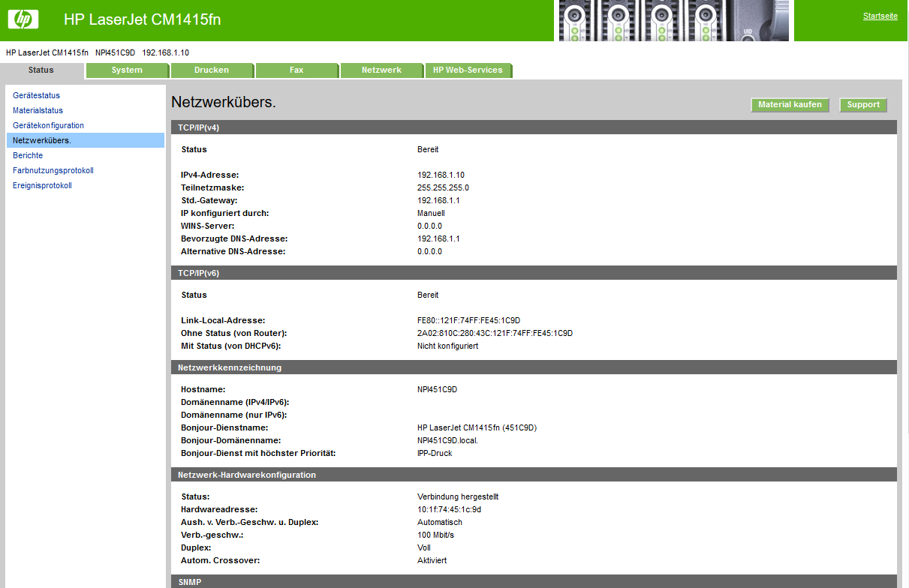Click the TCP/IP(v6) section header
This screenshot has width=909, height=588.
(x=534, y=273)
